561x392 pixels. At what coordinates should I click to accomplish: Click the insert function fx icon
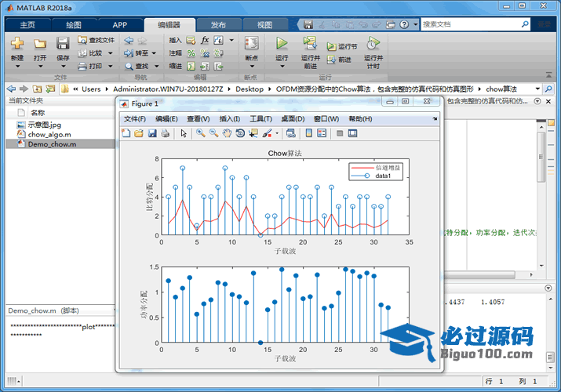pyautogui.click(x=205, y=40)
